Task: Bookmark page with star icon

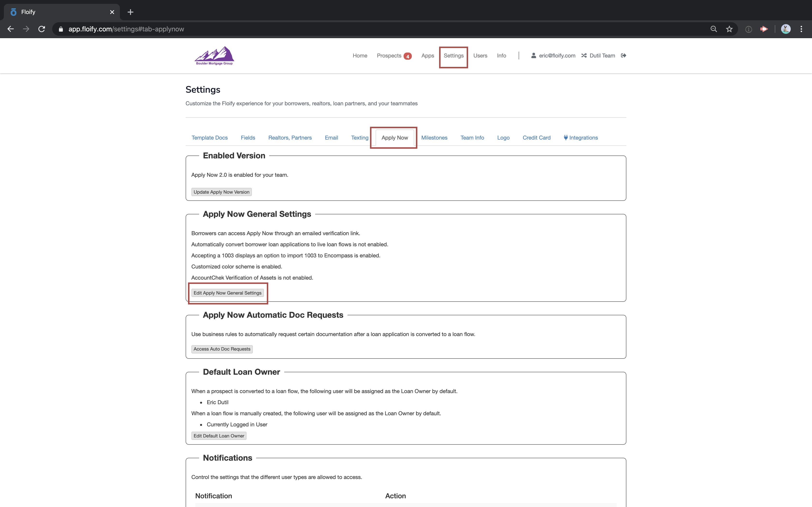Action: point(729,29)
